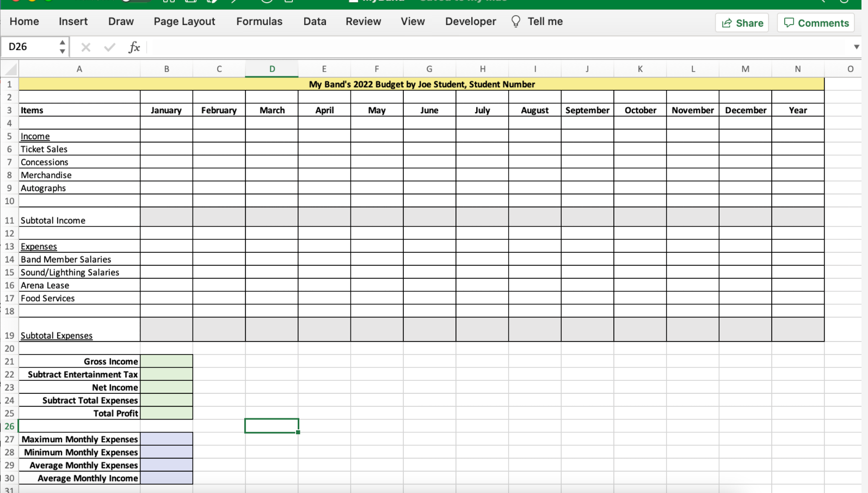The height and width of the screenshot is (493, 868).
Task: Select the Average Monthly Expenses cell
Action: click(79, 465)
